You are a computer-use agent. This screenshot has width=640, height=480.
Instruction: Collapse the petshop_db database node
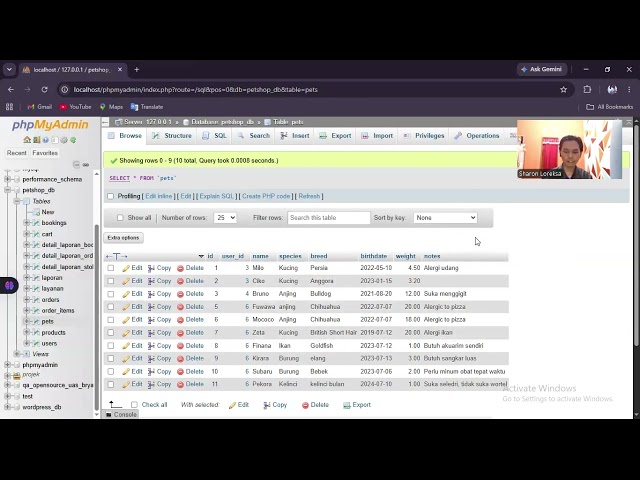point(7,190)
